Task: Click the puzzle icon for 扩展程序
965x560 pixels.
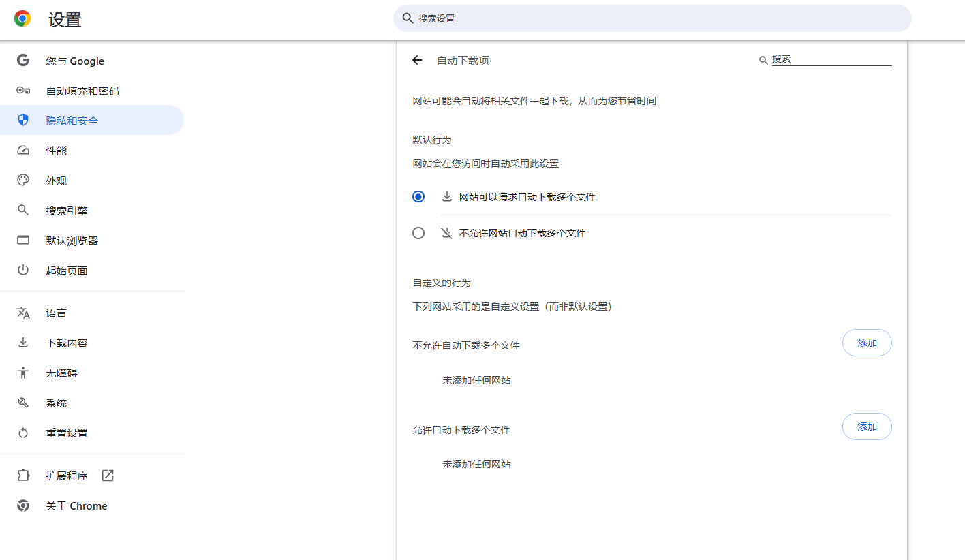Action: point(23,476)
